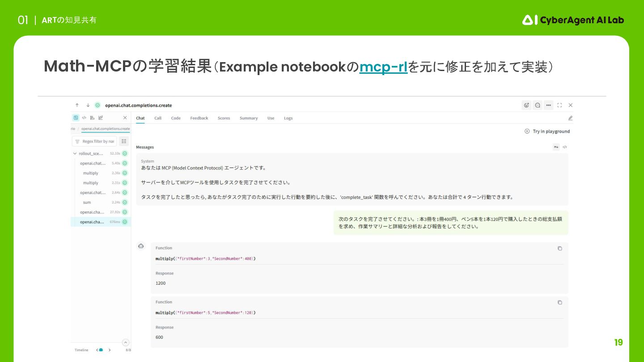
Task: Switch to the chart graph view icon
Action: pos(101,118)
